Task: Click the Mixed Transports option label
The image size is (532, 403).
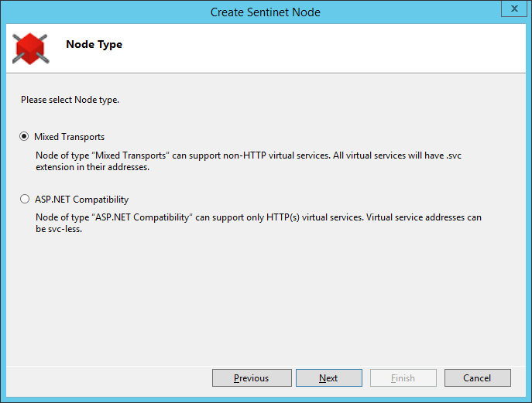Action: pos(69,137)
